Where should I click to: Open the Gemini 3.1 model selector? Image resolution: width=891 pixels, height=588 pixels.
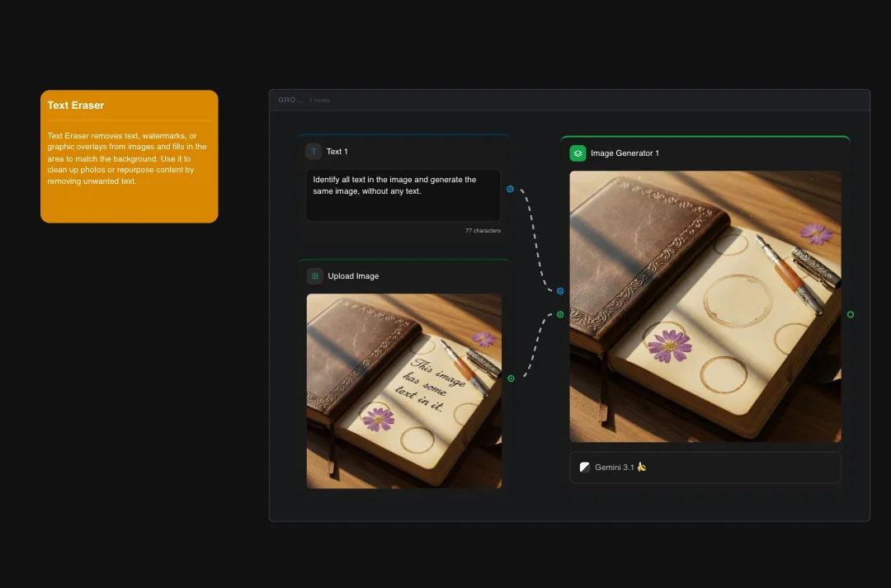(x=705, y=467)
